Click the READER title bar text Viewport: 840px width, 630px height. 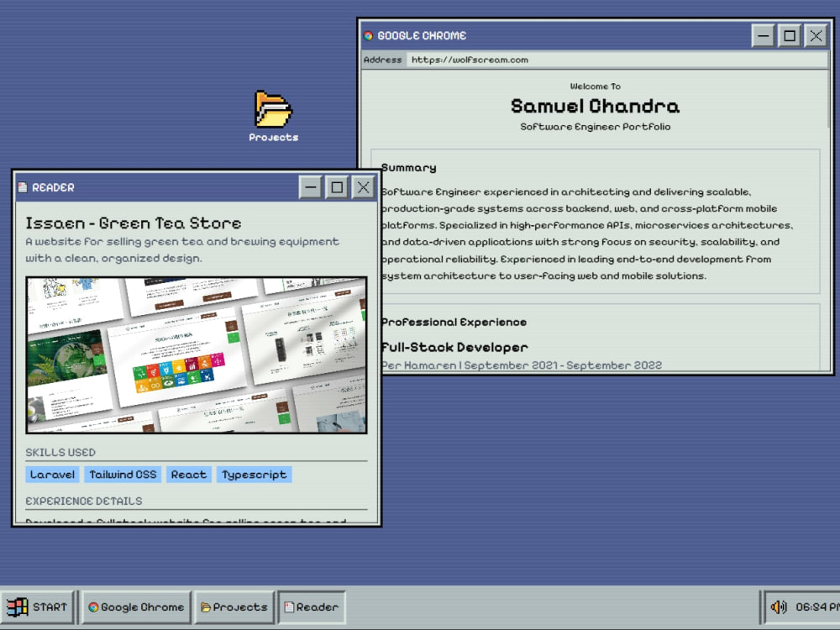pos(53,187)
